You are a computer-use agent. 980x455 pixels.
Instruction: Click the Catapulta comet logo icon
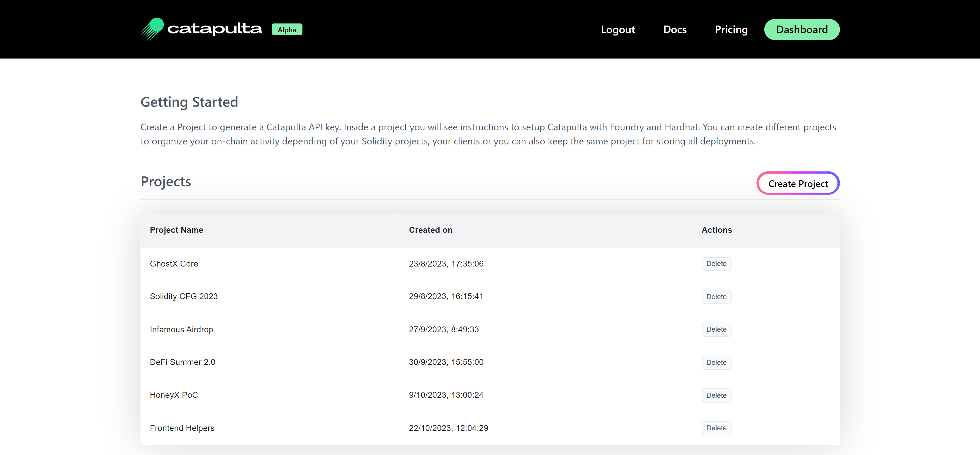tap(152, 29)
